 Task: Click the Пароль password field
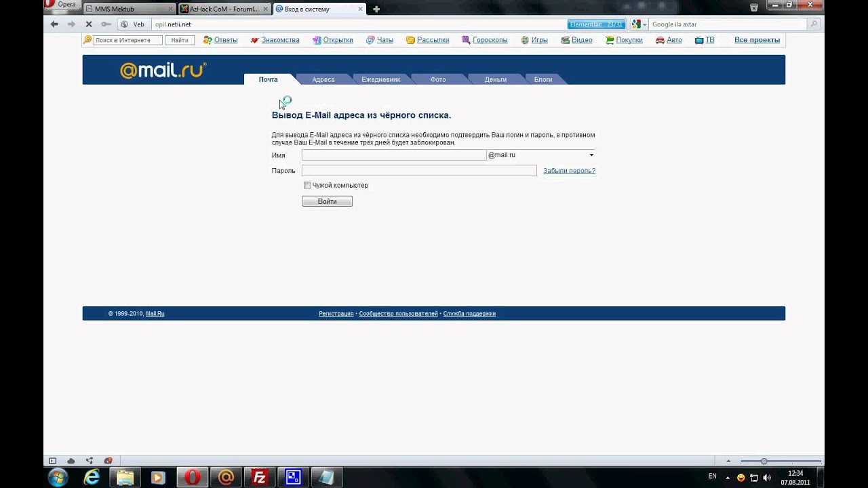[x=419, y=171]
